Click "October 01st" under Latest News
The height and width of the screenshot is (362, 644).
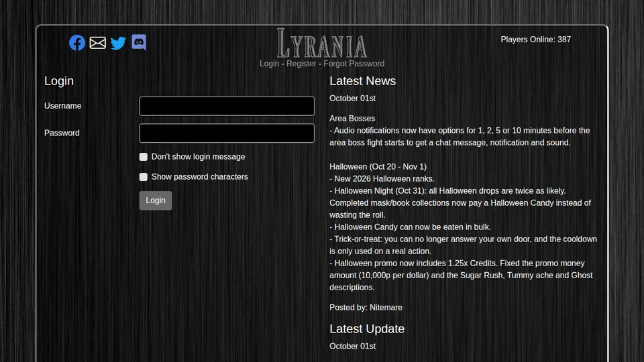click(x=352, y=99)
